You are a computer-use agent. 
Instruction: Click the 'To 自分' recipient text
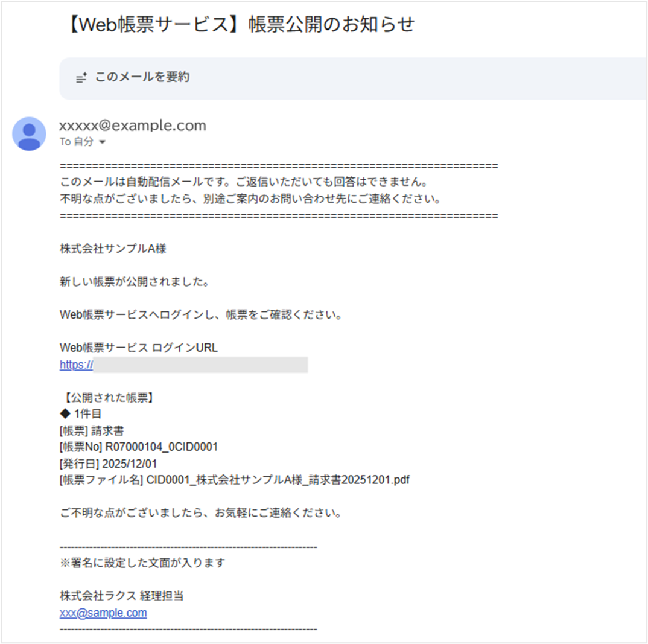pos(77,142)
